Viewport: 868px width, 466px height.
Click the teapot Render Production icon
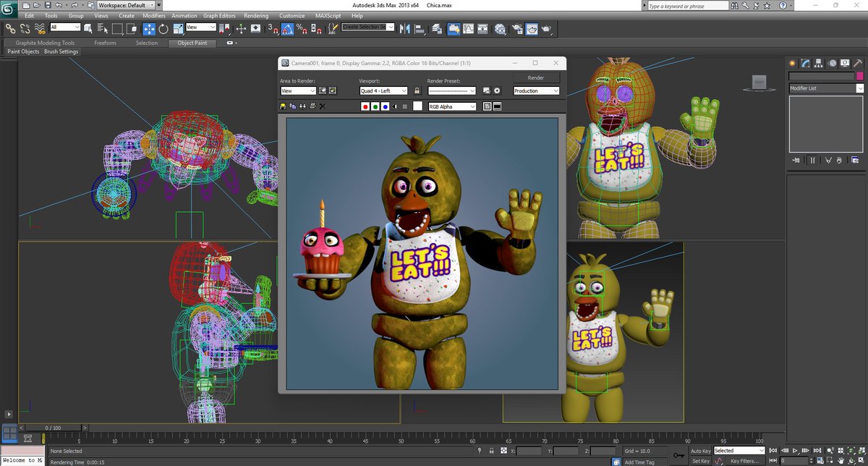(x=548, y=28)
